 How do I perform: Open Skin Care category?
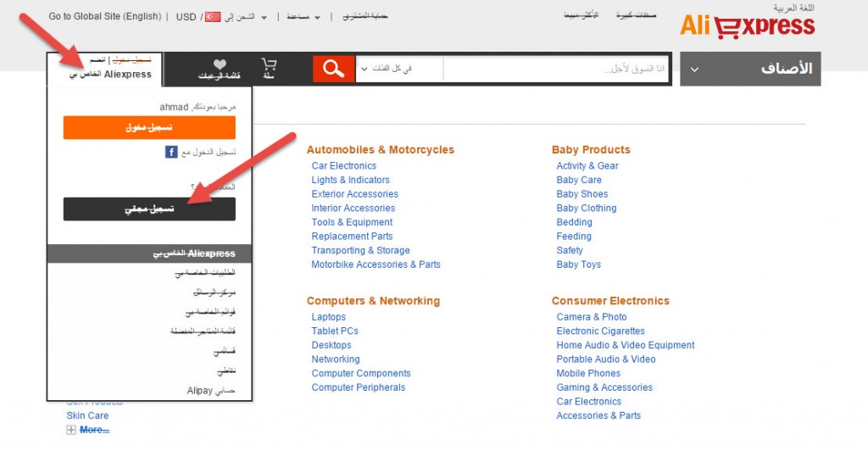click(87, 415)
